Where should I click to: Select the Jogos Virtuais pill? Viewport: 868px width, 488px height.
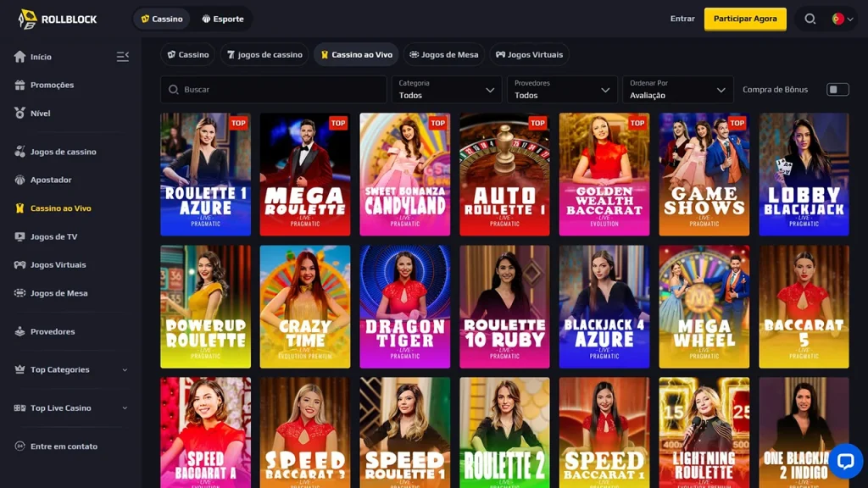[529, 54]
